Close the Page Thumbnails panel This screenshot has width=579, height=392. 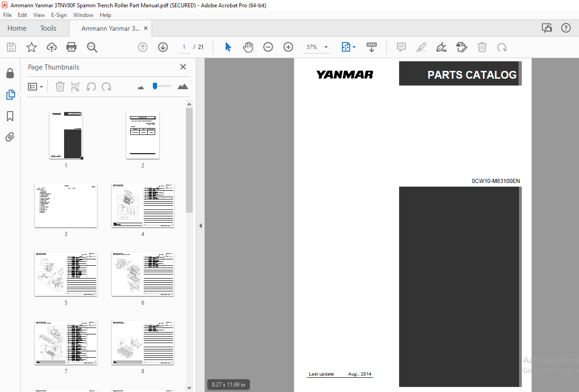(x=183, y=67)
